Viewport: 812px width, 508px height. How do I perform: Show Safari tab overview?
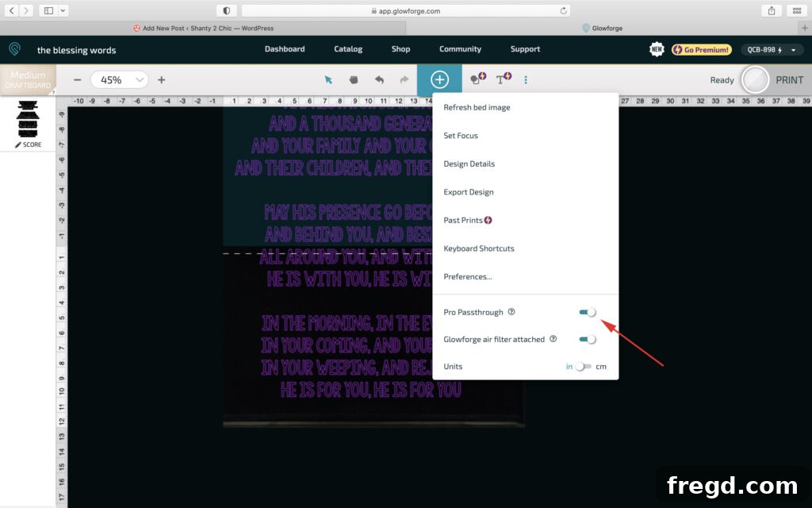point(797,10)
